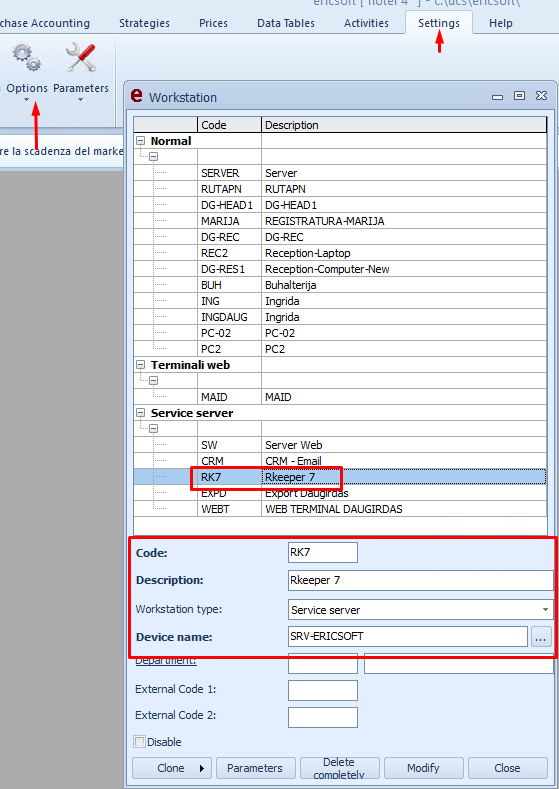Select the WEBT web terminal row
Screen dimensions: 559x789
(340, 509)
